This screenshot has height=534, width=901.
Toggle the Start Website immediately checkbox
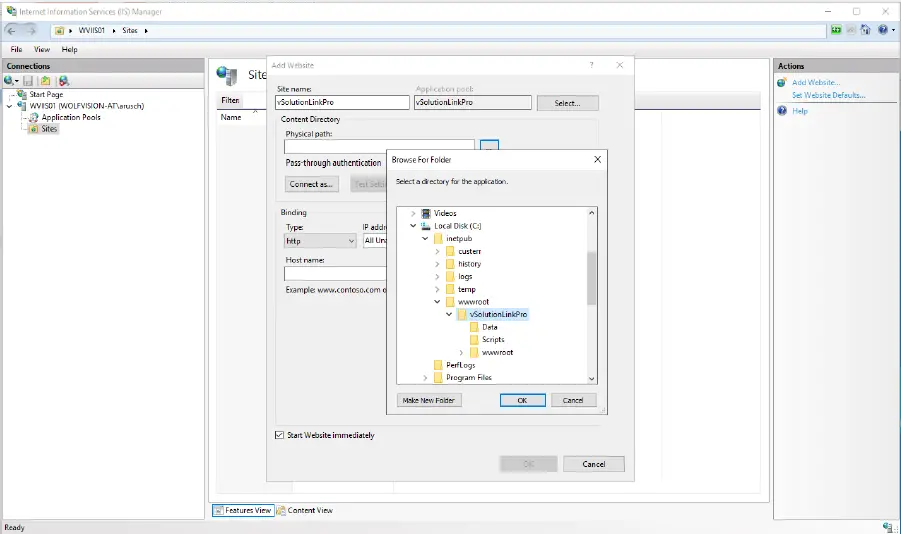click(x=279, y=435)
